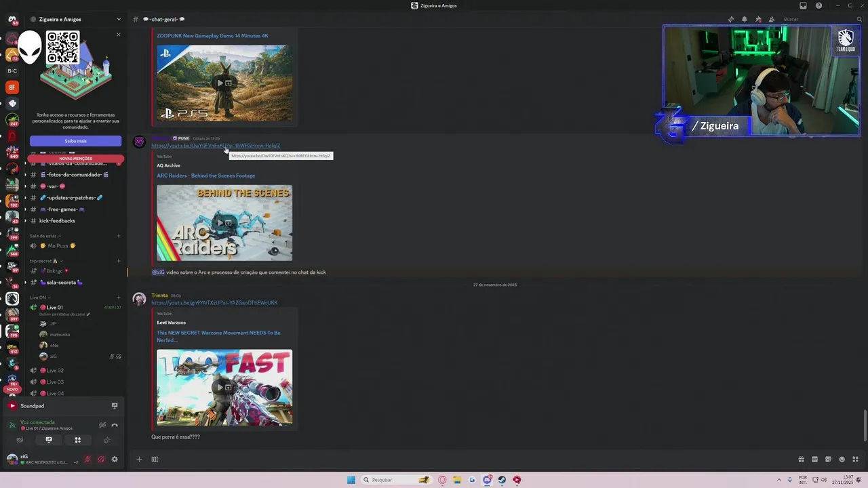Open ZOOPUNK New Gameplay Demo link

click(212, 36)
